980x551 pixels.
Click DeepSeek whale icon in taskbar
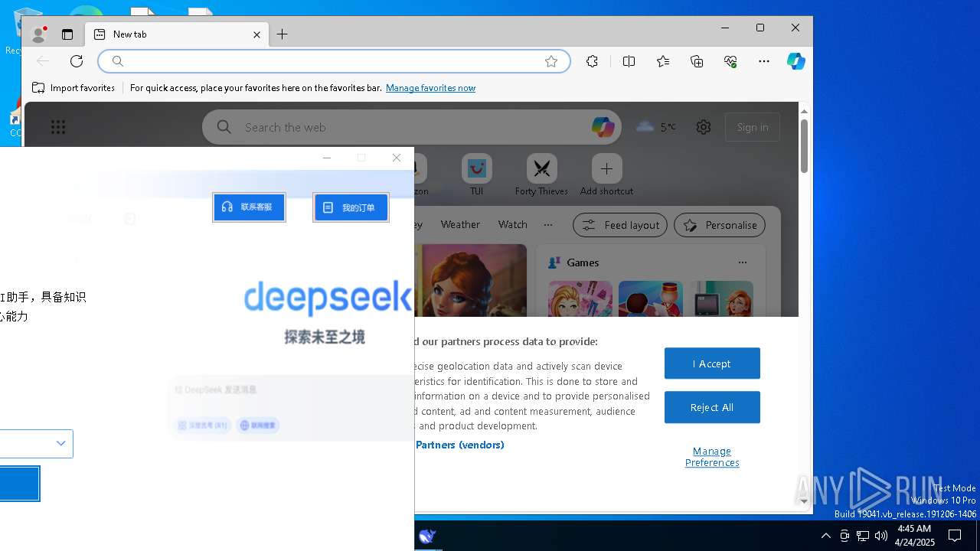tap(427, 536)
